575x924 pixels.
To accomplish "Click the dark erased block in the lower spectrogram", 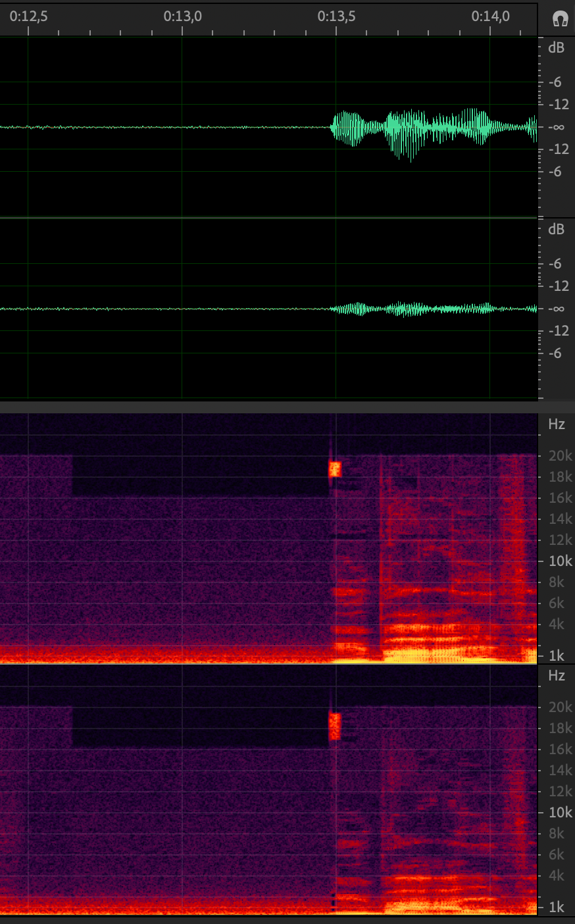I will click(x=197, y=727).
